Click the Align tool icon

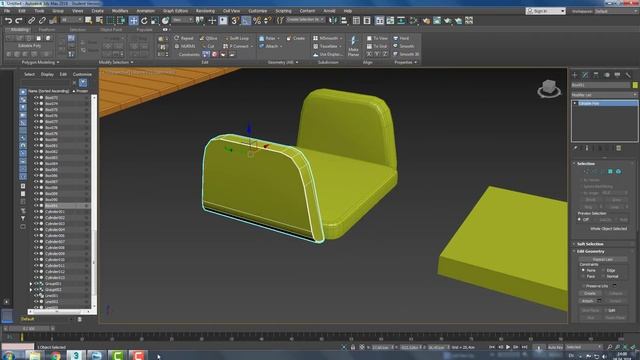[344, 20]
